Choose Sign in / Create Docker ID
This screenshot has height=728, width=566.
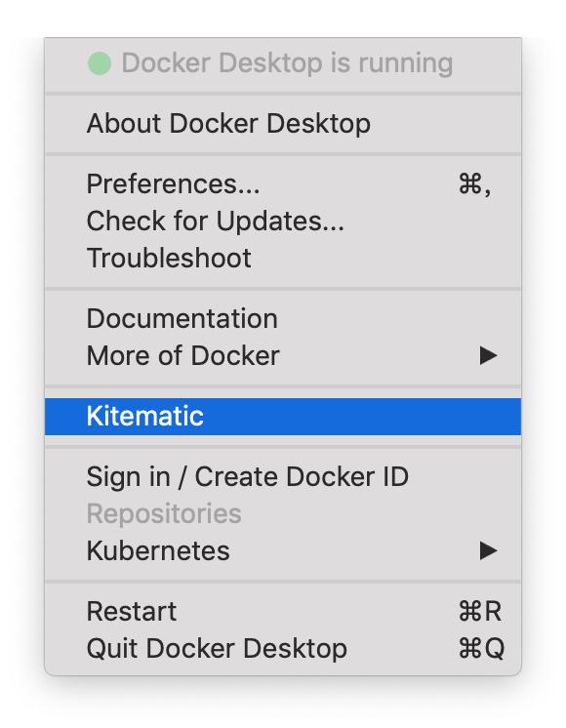(283, 477)
